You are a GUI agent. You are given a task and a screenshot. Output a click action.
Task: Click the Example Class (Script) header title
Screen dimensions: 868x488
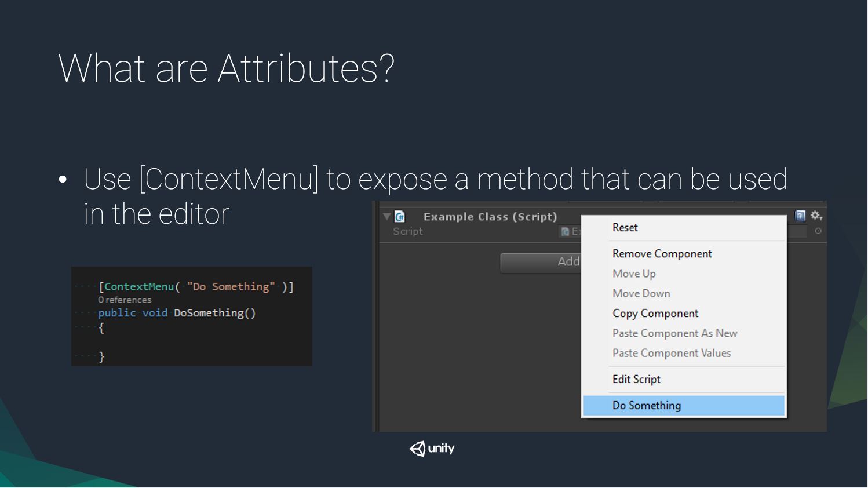click(490, 217)
